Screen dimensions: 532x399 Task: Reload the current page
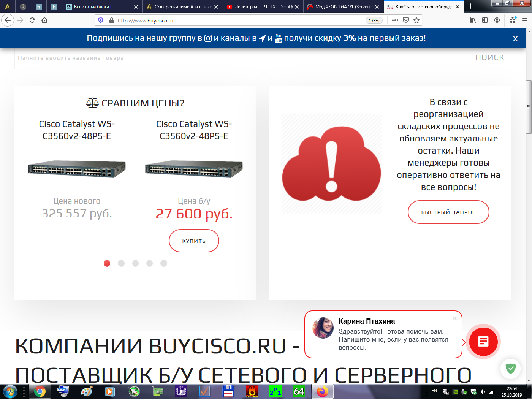[x=32, y=20]
